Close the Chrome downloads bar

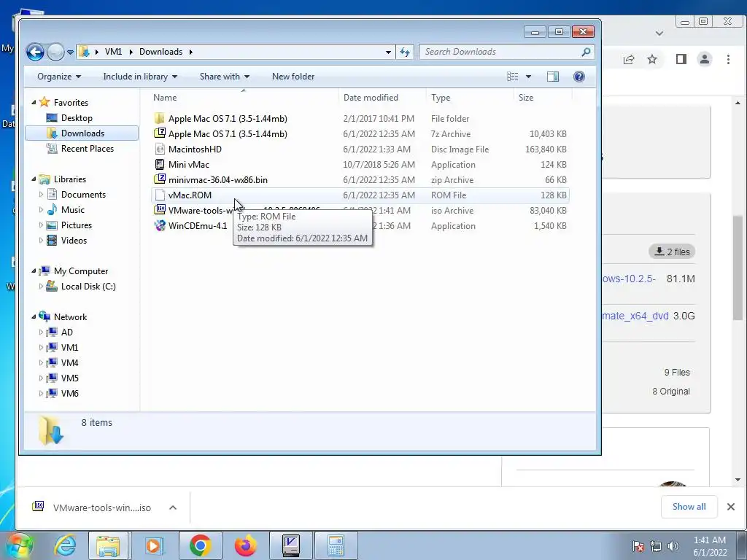point(731,507)
